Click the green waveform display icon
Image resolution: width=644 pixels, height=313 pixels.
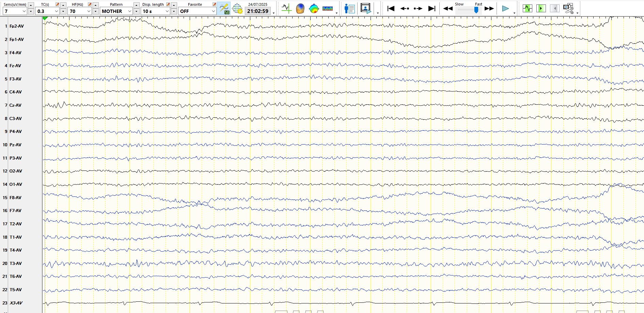[x=527, y=8]
